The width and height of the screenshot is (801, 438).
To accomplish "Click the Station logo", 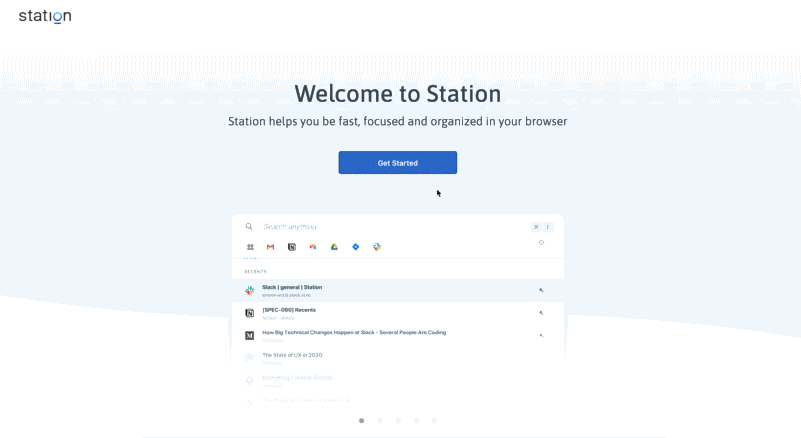I will tap(45, 16).
